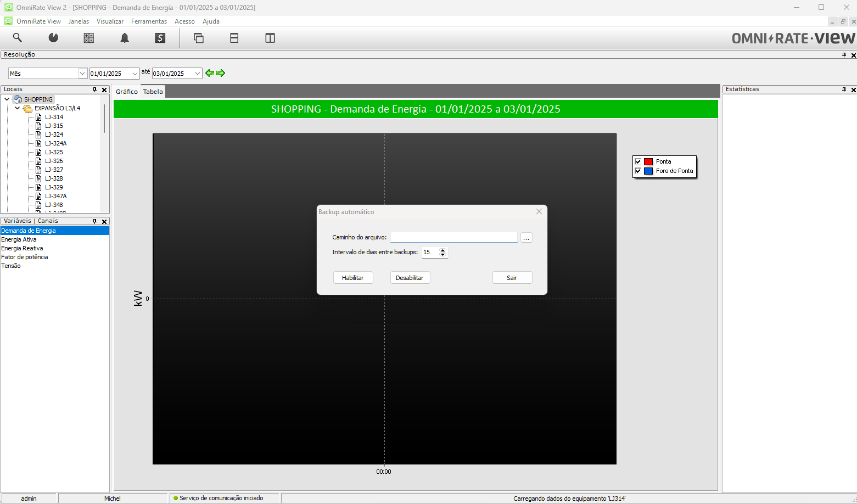Close the Locais panel
Viewport: 857px width, 504px height.
point(104,89)
